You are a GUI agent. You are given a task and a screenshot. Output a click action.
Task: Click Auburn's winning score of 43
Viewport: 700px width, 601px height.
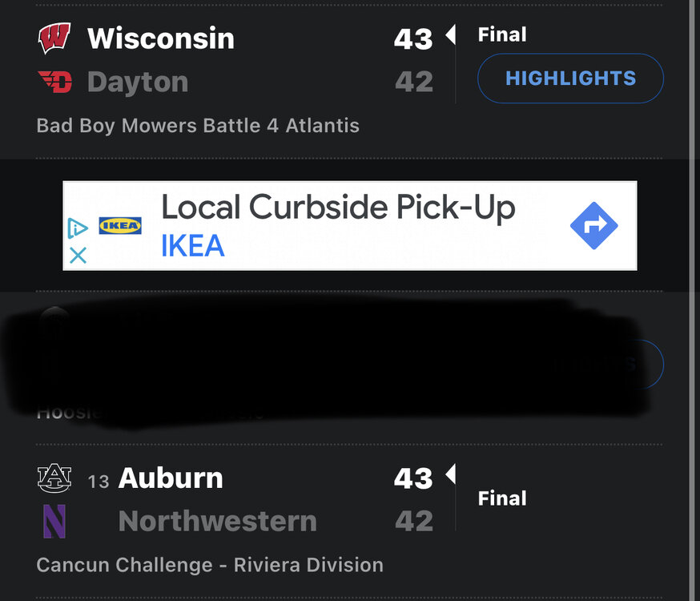pos(413,478)
